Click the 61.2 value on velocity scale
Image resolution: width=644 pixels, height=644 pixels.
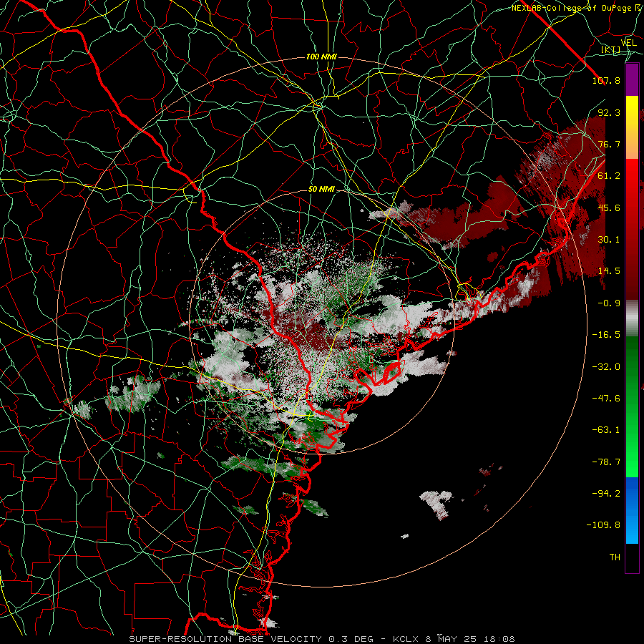coord(609,176)
